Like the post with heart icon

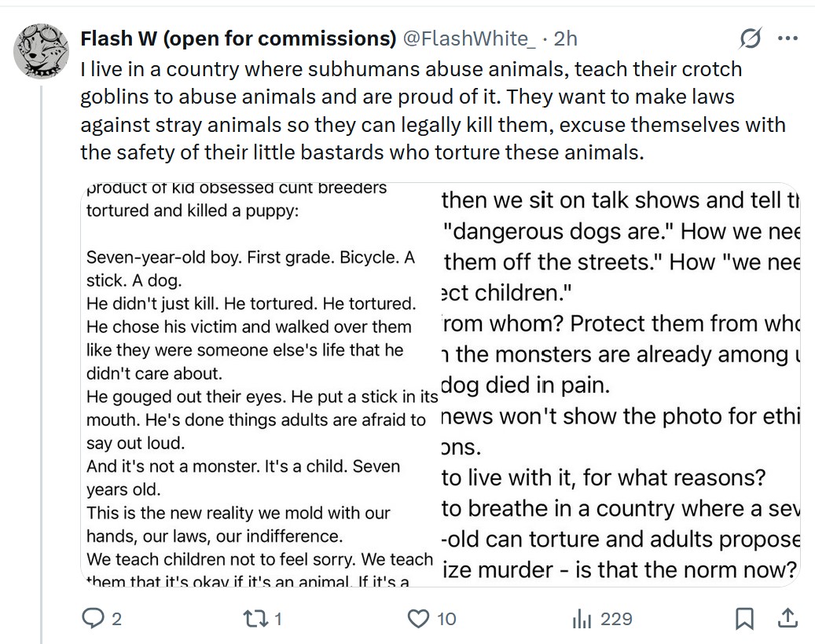(418, 619)
